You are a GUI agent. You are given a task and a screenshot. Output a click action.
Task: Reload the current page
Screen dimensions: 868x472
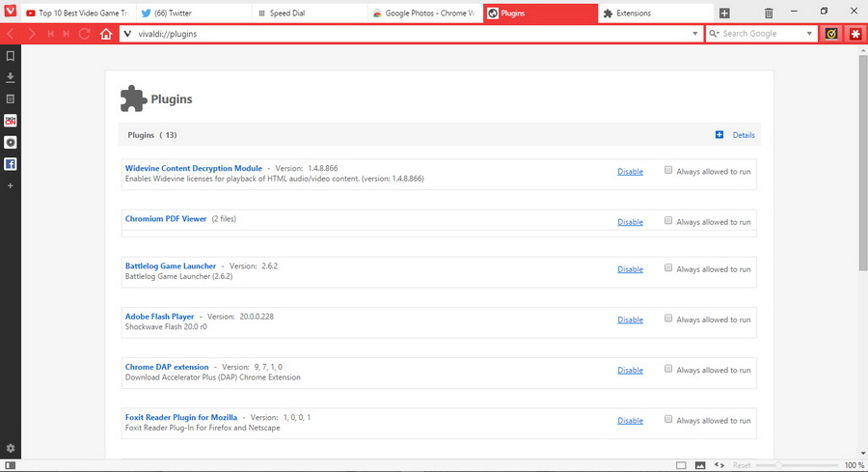[x=85, y=34]
